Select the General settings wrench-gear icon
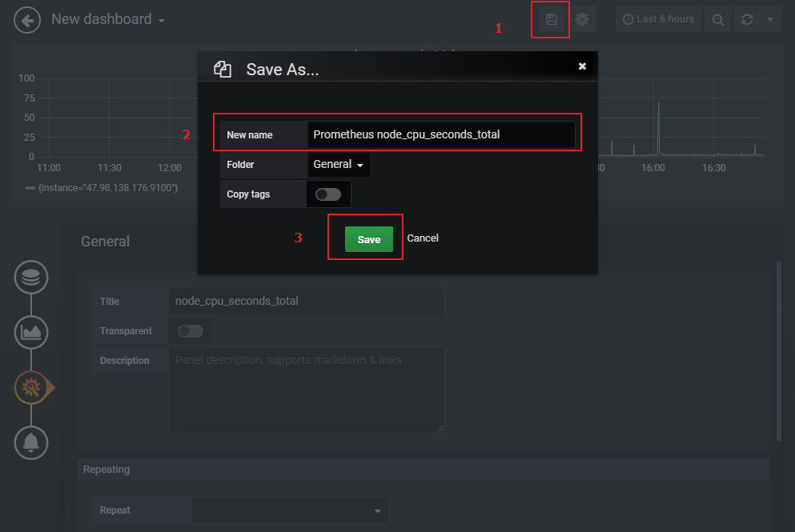Screen dimensions: 795x532 pos(31,387)
